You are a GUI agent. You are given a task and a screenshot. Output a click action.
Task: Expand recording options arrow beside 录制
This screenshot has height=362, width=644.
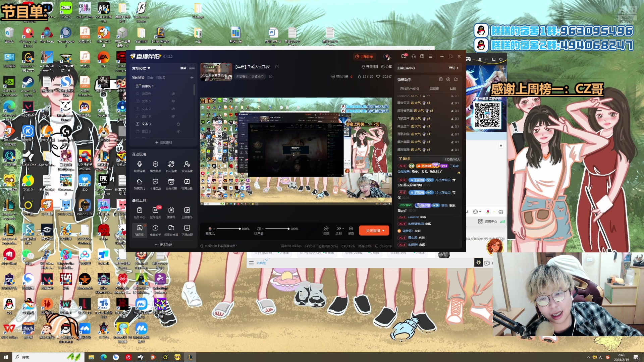point(343,229)
